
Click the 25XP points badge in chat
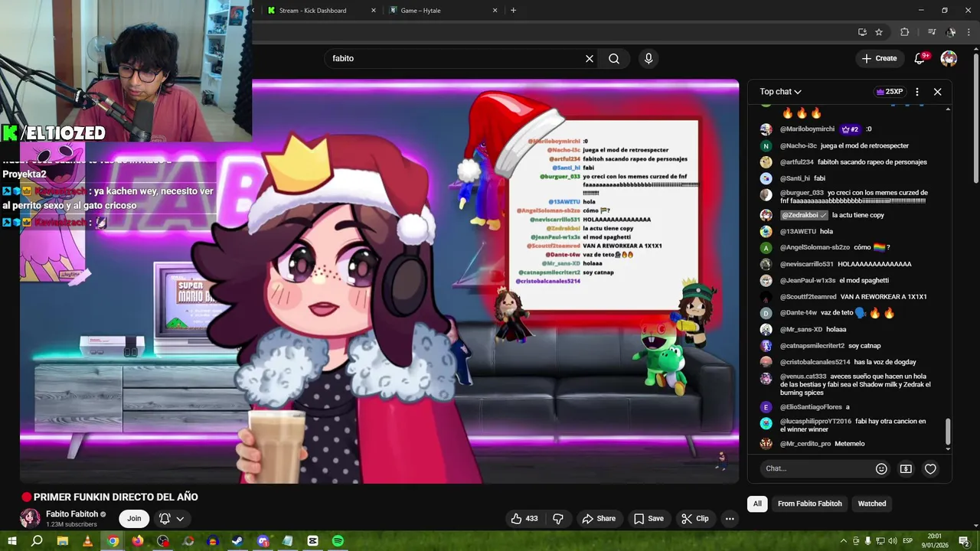[x=890, y=92]
